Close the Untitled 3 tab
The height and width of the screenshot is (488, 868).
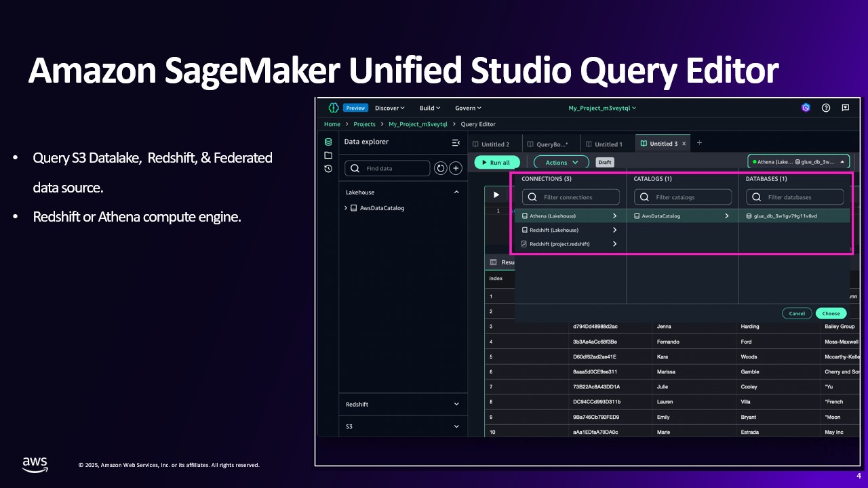click(x=684, y=144)
